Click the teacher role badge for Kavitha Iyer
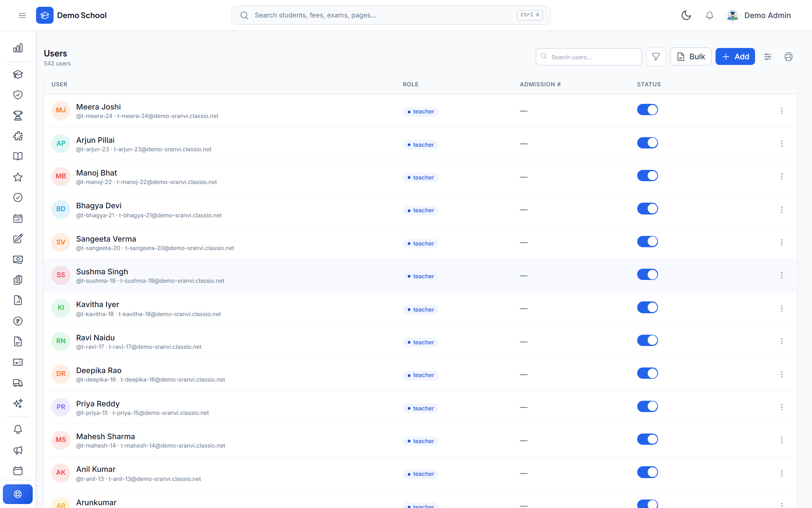812x508 pixels. coord(420,309)
